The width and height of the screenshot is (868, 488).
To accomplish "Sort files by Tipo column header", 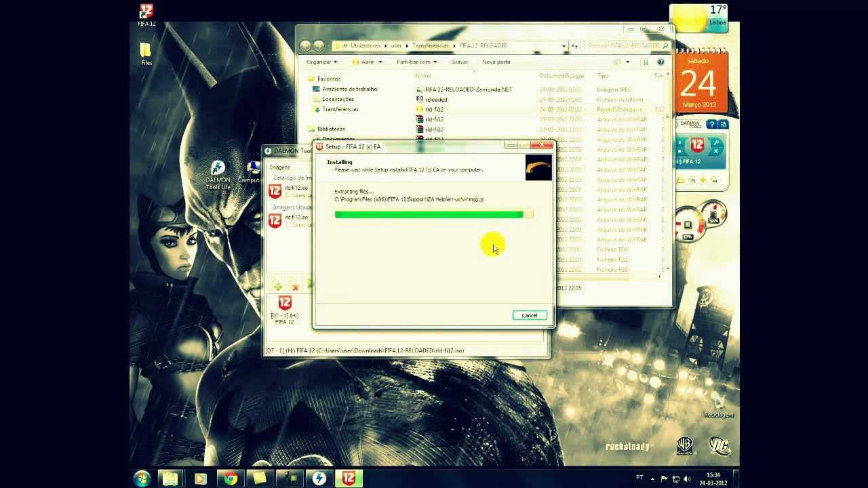I will point(603,76).
